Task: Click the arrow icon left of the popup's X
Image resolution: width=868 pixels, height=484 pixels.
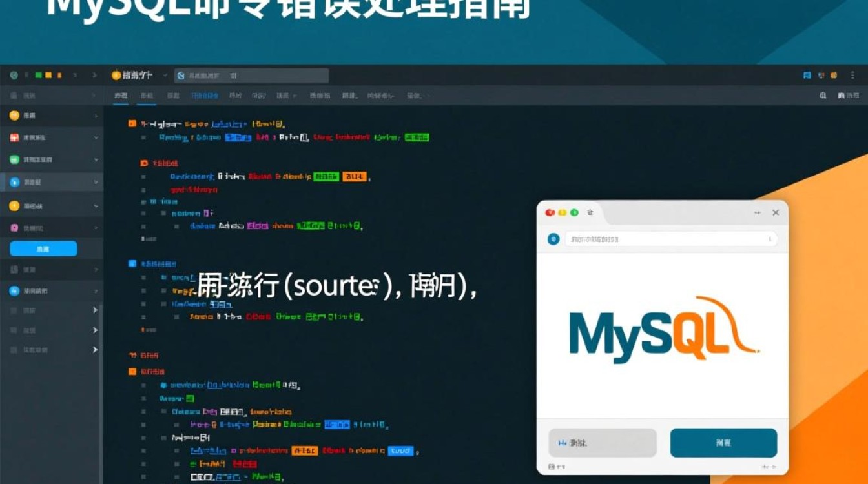Action: click(x=758, y=212)
